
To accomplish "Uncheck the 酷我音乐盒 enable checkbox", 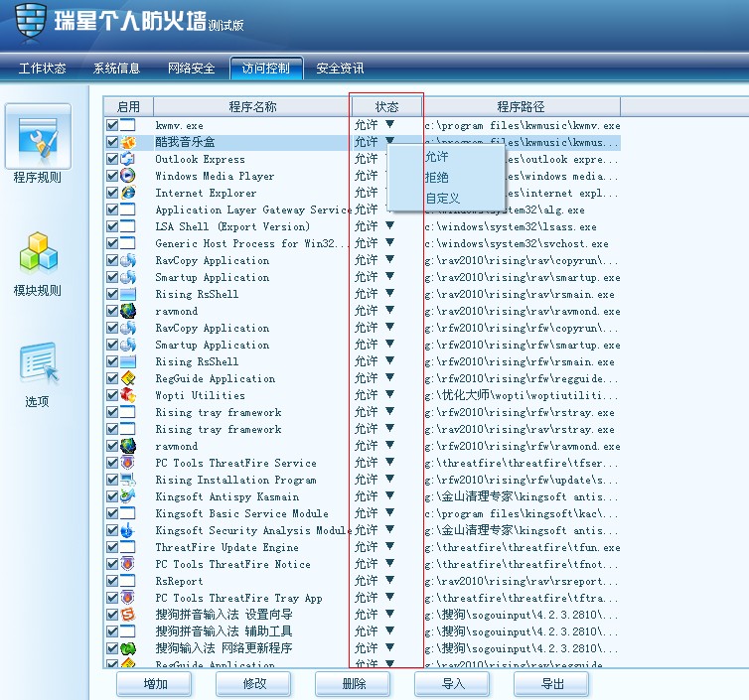I will point(112,142).
